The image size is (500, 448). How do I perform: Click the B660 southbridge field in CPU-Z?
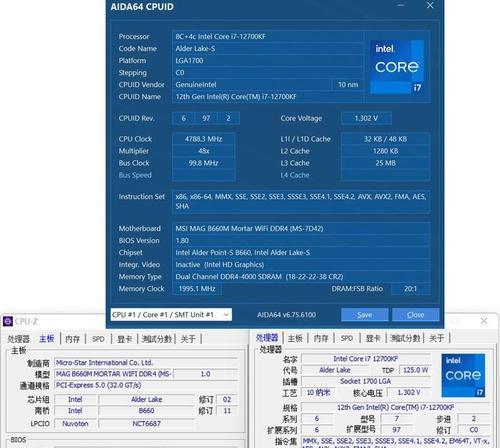pos(146,411)
